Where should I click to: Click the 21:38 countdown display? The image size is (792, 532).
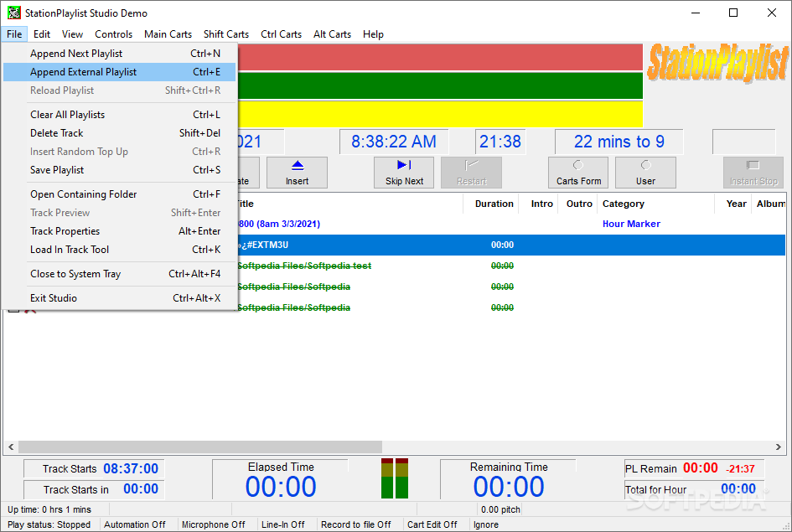(x=500, y=142)
